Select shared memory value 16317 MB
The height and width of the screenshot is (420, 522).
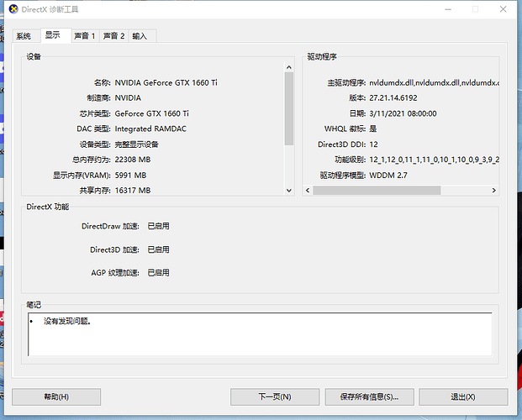coord(133,191)
